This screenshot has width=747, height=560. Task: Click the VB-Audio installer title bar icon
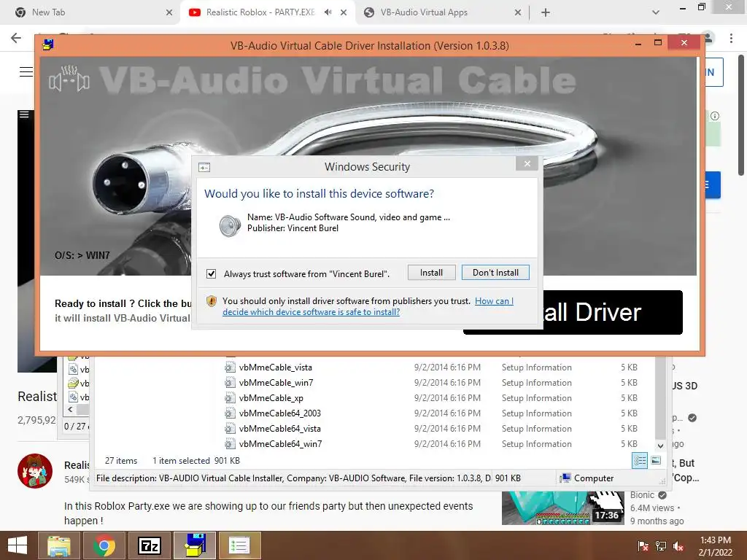coord(48,45)
